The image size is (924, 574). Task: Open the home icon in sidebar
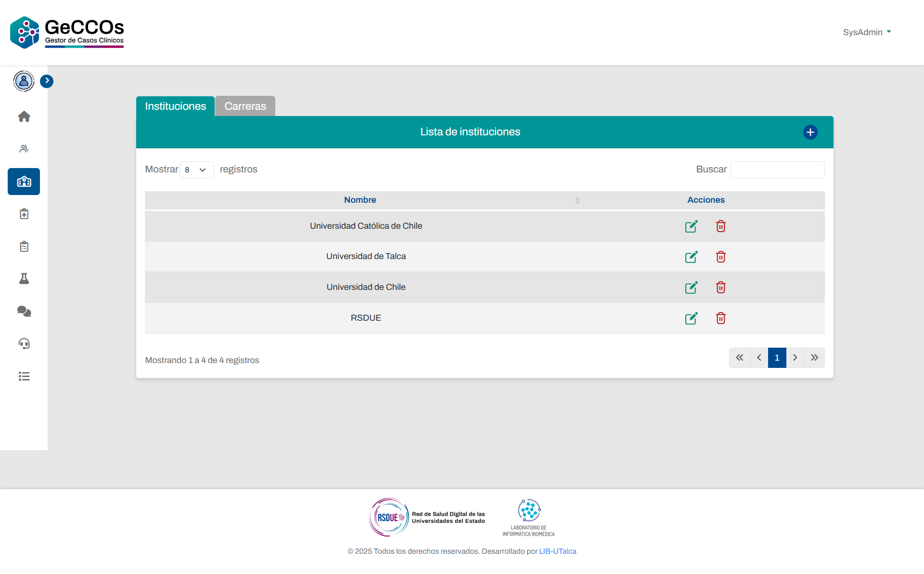[x=24, y=117]
